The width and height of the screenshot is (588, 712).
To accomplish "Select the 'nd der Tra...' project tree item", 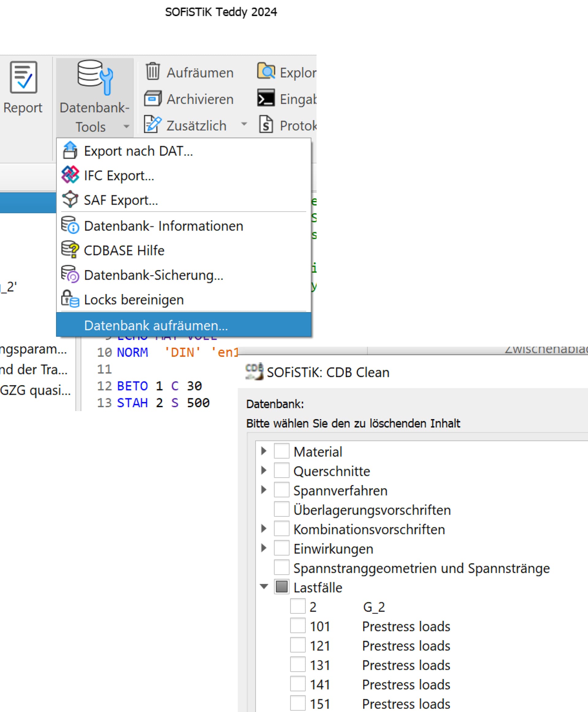I will pyautogui.click(x=34, y=370).
